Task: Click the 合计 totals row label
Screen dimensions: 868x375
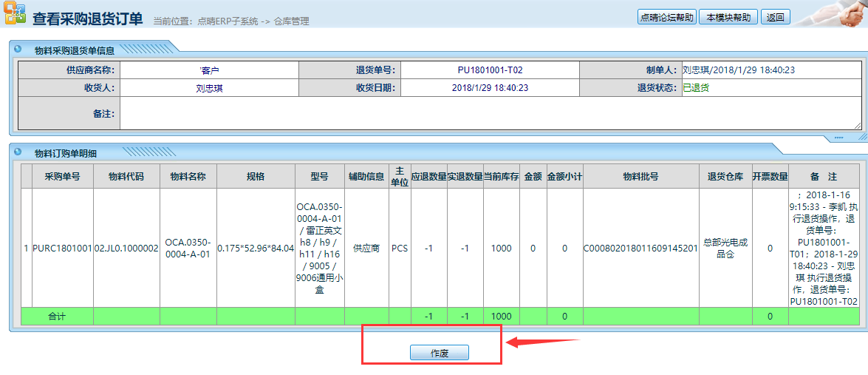Action: pos(57,317)
